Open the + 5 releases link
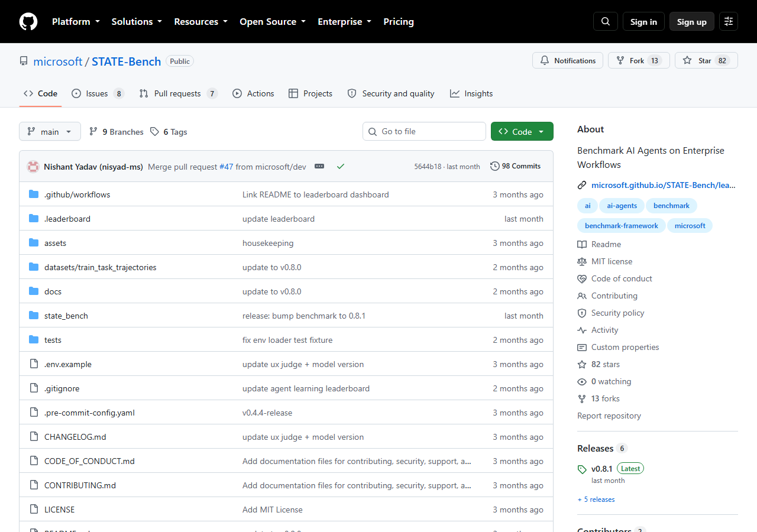Image resolution: width=757 pixels, height=532 pixels. tap(596, 499)
